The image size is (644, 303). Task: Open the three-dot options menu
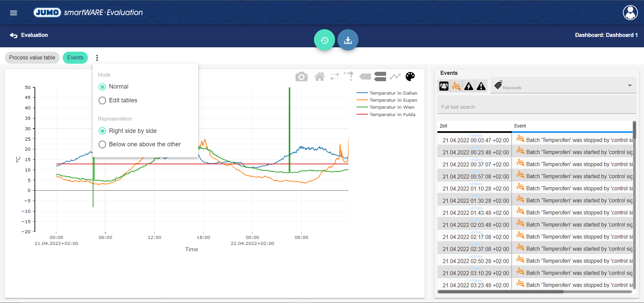(x=97, y=58)
